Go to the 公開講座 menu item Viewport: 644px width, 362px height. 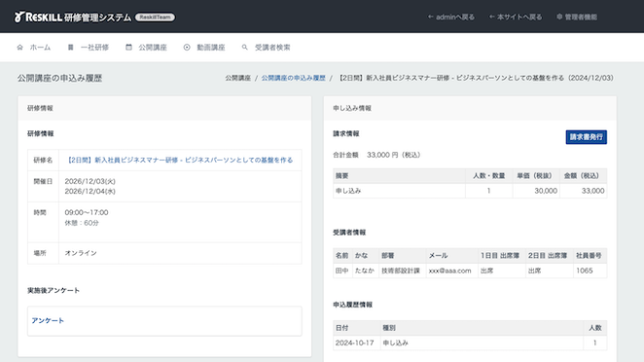point(153,48)
